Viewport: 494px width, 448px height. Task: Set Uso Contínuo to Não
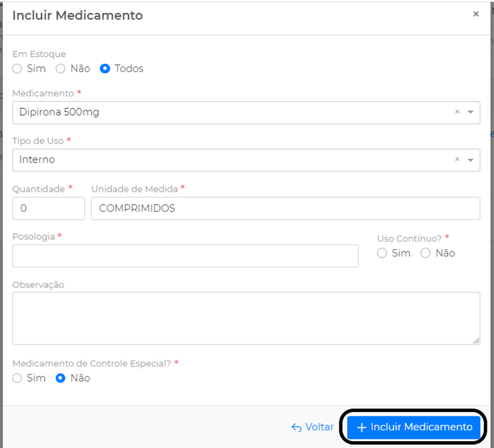pyautogui.click(x=425, y=253)
